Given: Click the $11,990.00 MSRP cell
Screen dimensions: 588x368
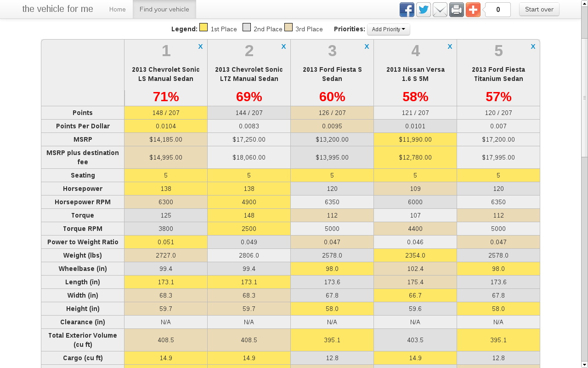Looking at the screenshot, I should coord(415,139).
